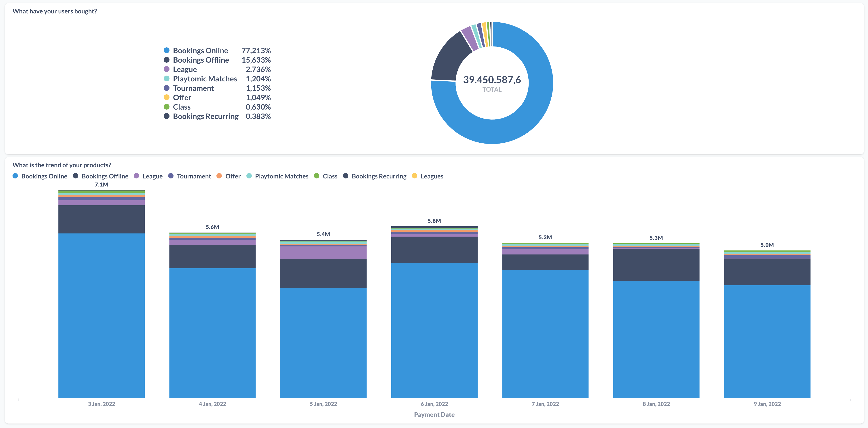Click the TOTAL value 39.450.587,6 in donut center
The height and width of the screenshot is (428, 868).
[x=492, y=80]
